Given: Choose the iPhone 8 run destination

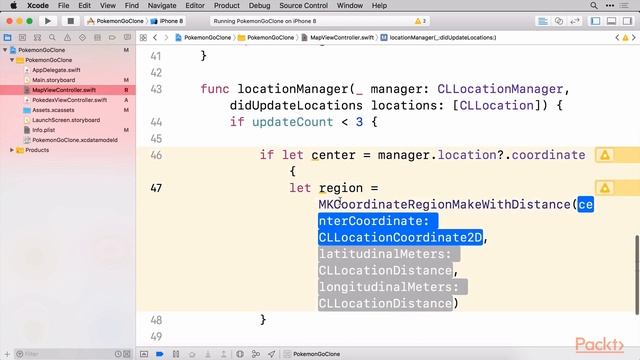Looking at the screenshot, I should click(167, 21).
